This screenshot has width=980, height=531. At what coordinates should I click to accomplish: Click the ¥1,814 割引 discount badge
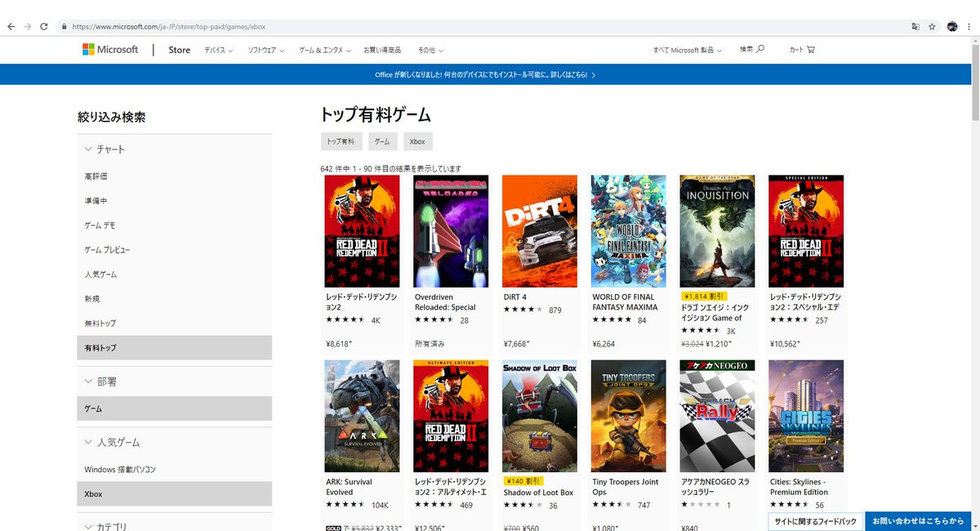click(704, 296)
